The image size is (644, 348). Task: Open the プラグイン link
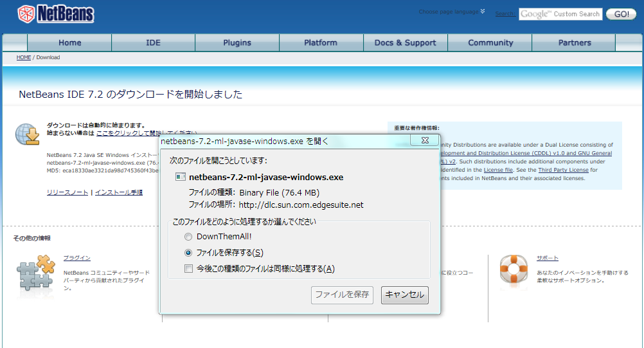(x=76, y=257)
